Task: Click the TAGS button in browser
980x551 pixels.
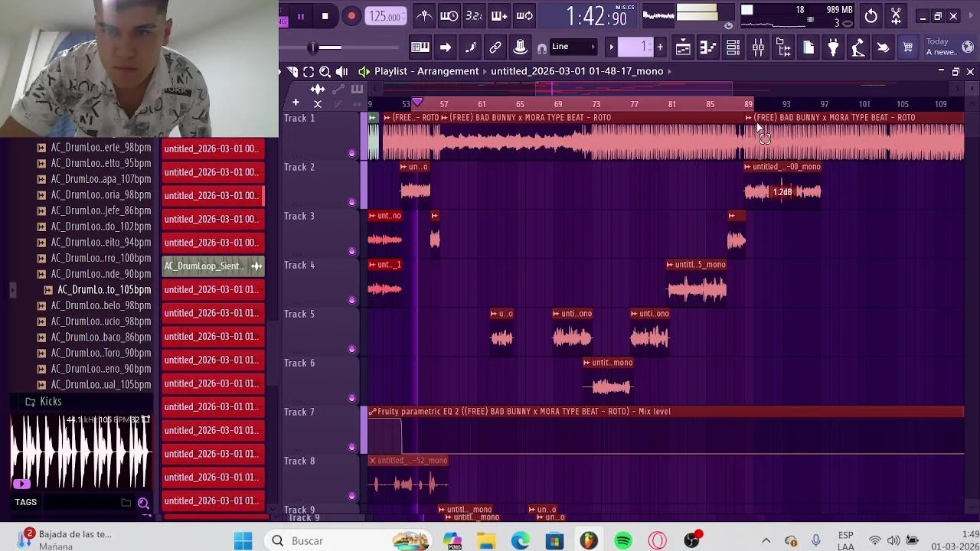Action: (25, 502)
